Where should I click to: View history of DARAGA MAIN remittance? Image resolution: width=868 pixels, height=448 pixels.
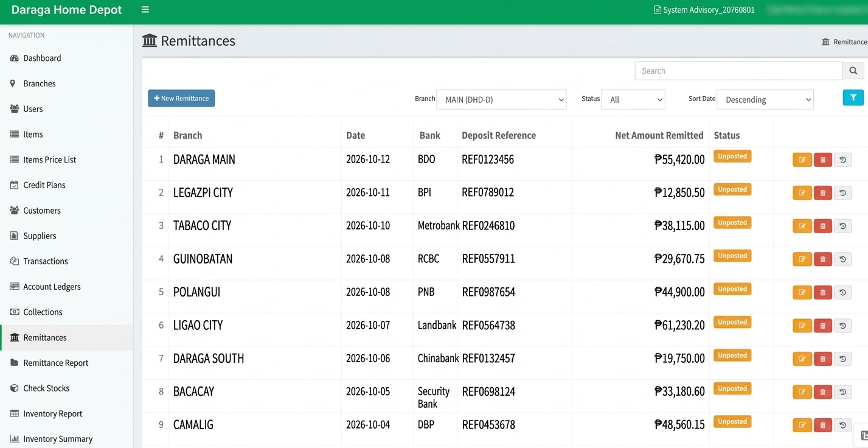[842, 159]
